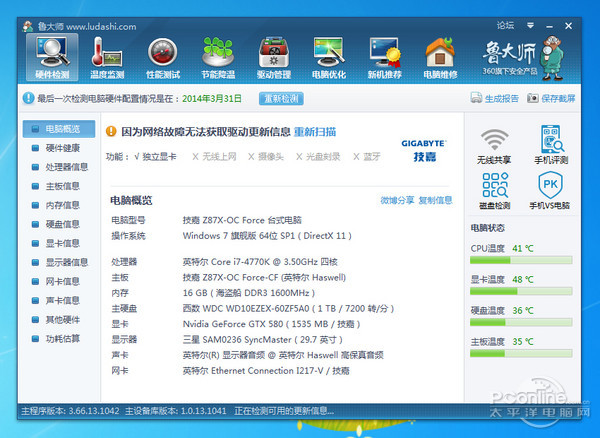Open 驱动管理 driver management icon
This screenshot has width=600, height=438.
pyautogui.click(x=274, y=57)
